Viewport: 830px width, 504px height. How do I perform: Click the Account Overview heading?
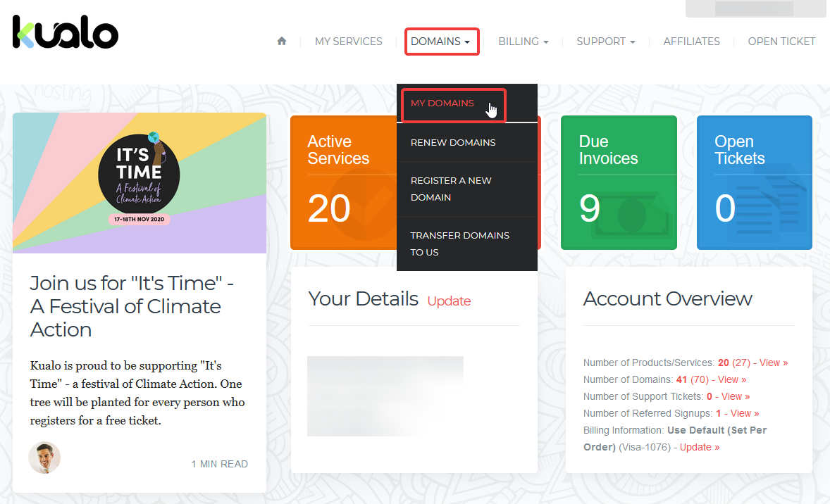[667, 298]
